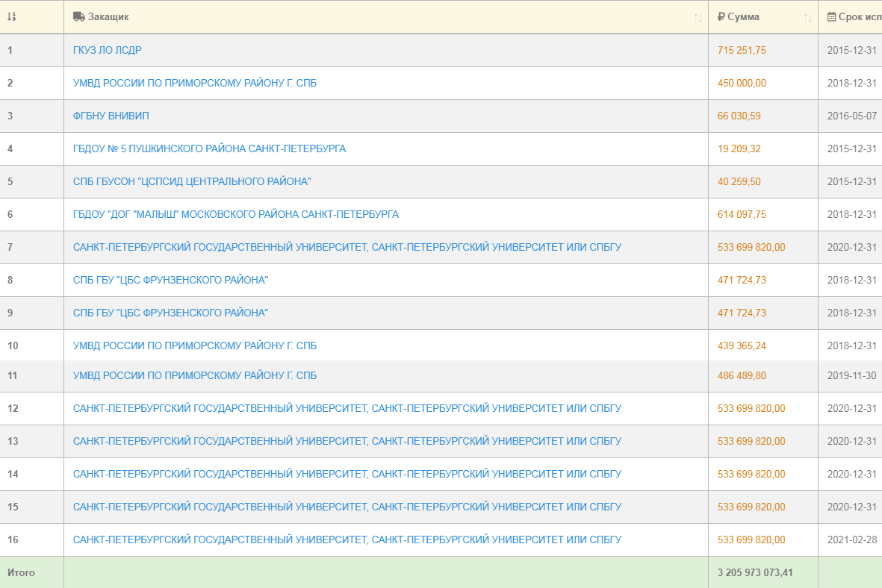The image size is (882, 588).
Task: Open СПБ ГБУСОН ЦСПСИД Центрального района link
Action: (x=192, y=181)
